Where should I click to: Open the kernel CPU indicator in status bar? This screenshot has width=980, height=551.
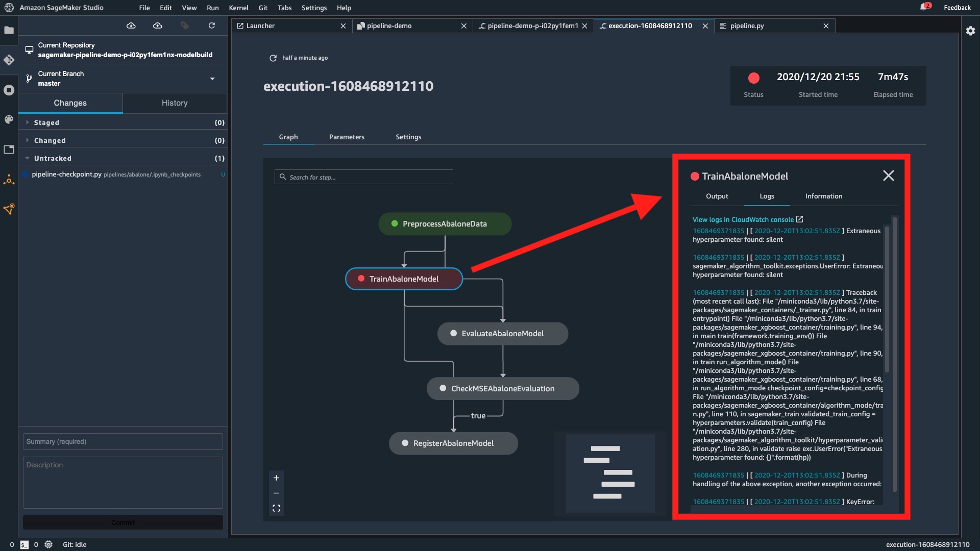tap(48, 544)
